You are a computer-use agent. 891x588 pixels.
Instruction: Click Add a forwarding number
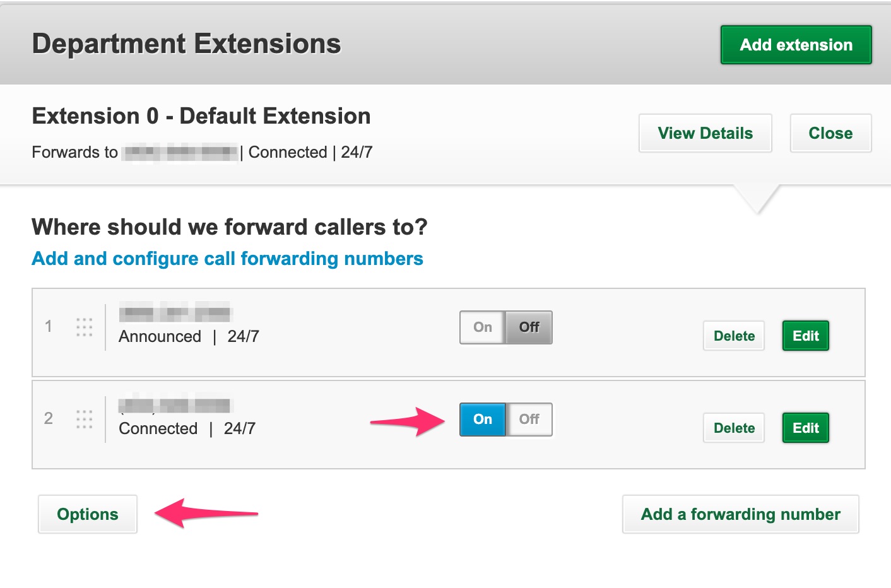741,514
